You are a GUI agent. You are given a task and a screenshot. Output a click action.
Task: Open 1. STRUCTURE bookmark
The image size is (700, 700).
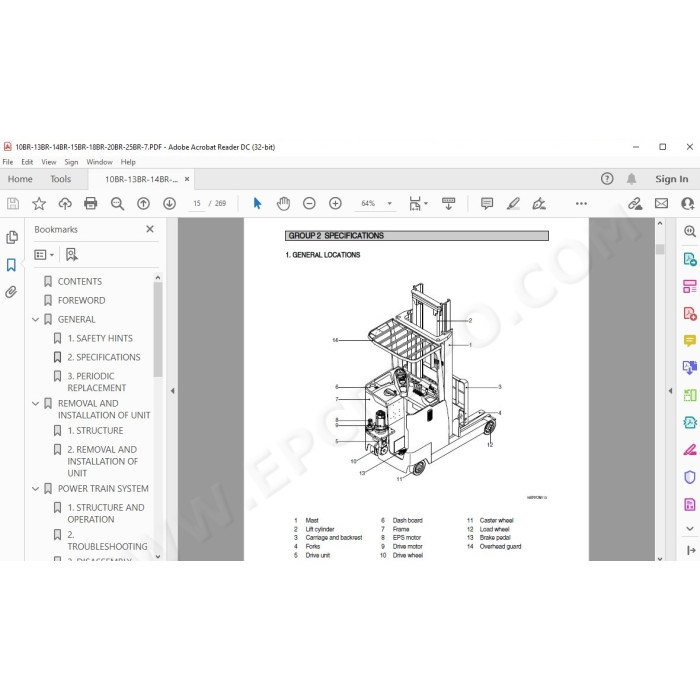95,431
